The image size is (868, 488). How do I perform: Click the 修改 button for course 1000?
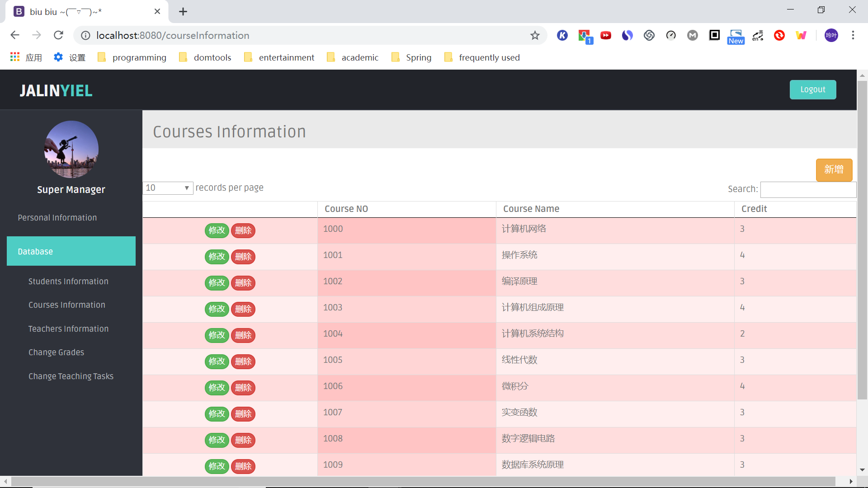pos(217,230)
